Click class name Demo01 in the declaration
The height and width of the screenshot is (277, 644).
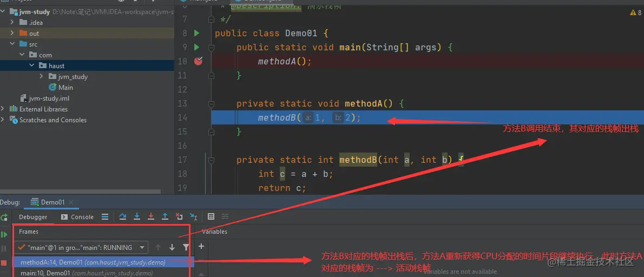(301, 33)
